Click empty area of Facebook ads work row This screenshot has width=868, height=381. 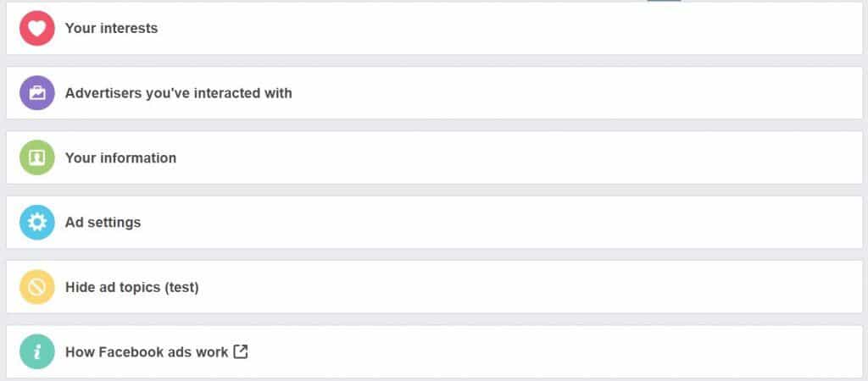[x=554, y=351]
